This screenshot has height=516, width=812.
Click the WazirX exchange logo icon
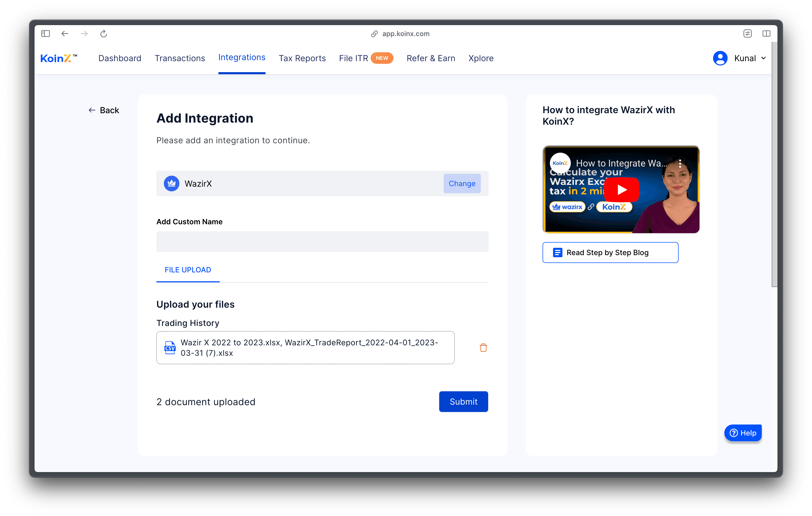click(172, 184)
